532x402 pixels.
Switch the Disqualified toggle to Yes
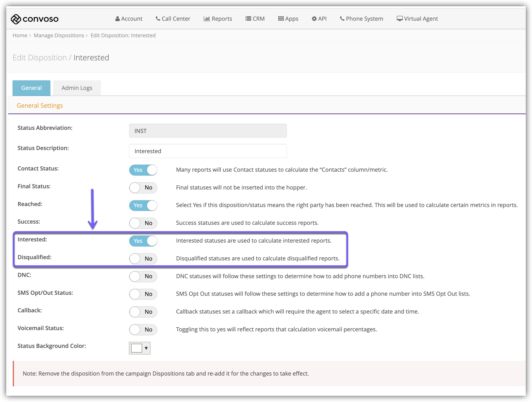tap(143, 259)
